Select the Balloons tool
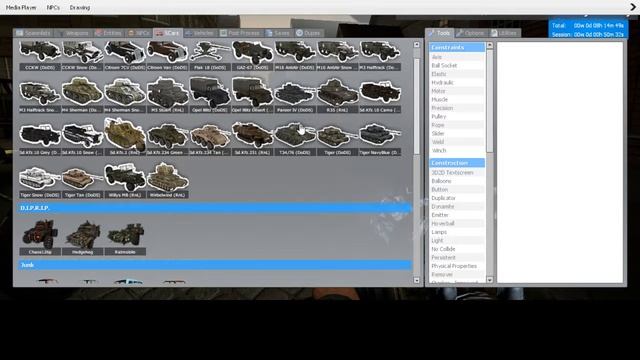 tap(457, 181)
